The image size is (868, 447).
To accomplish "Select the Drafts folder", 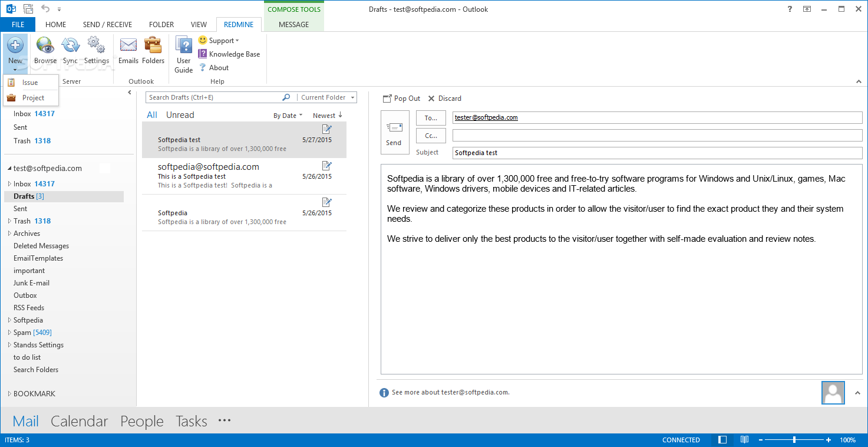I will pyautogui.click(x=64, y=196).
